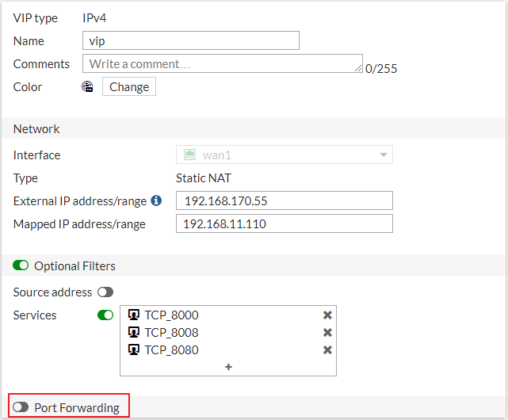Screen dimensions: 508x420
Task: Click the Change color button
Action: pos(129,86)
